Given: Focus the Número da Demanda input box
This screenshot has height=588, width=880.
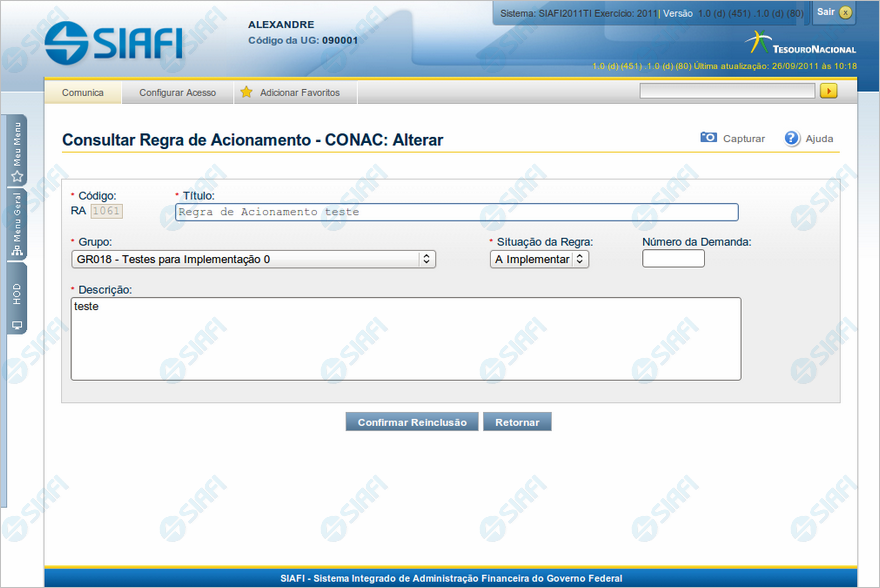Looking at the screenshot, I should (673, 259).
